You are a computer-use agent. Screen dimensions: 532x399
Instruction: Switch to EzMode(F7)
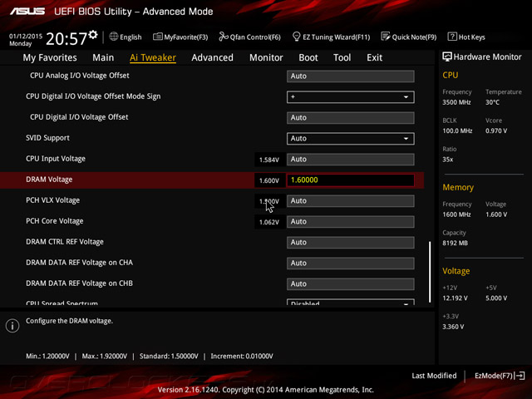pyautogui.click(x=494, y=376)
